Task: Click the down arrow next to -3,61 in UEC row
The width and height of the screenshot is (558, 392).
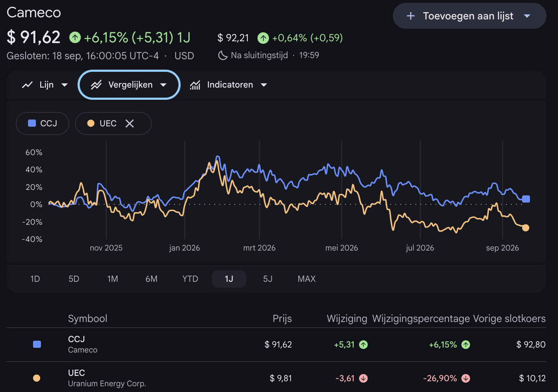Action: pos(363,378)
